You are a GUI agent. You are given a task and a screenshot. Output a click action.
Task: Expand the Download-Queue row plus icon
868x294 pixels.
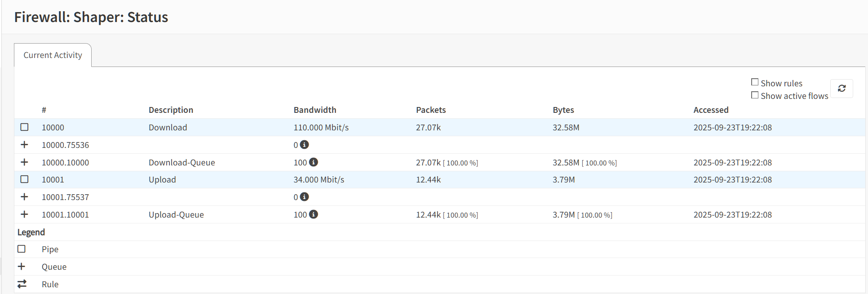click(24, 162)
